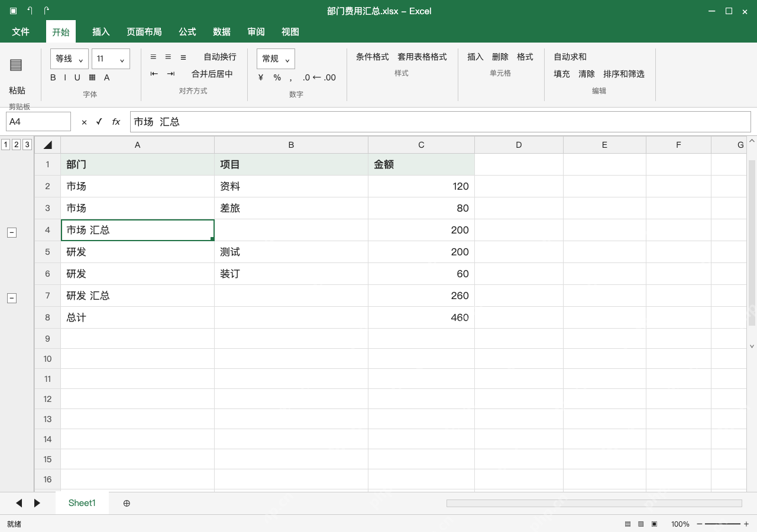757x532 pixels.
Task: Switch to the 数据 ribbon tab
Action: [x=222, y=32]
